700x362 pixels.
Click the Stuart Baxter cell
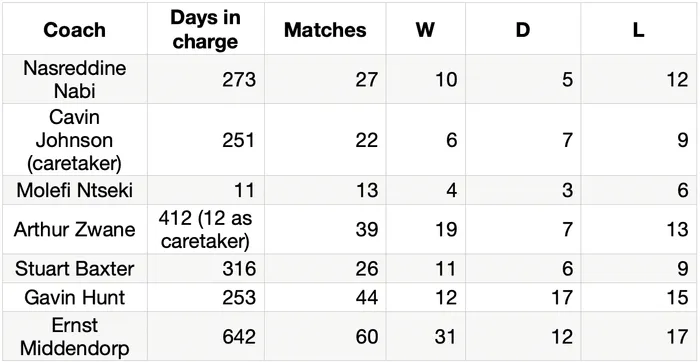tap(75, 269)
